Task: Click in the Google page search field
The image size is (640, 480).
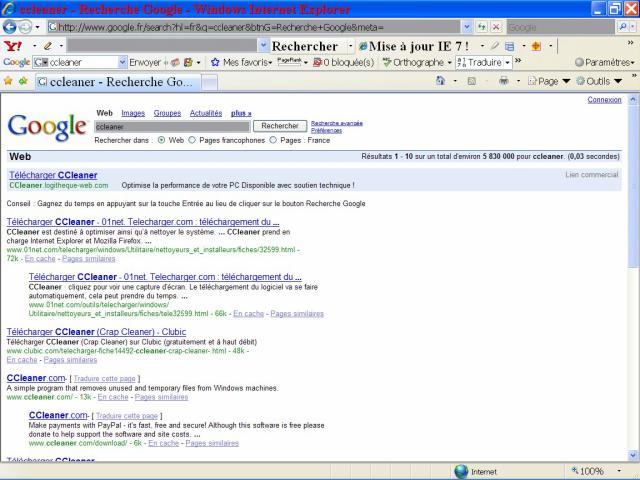Action: (x=172, y=127)
